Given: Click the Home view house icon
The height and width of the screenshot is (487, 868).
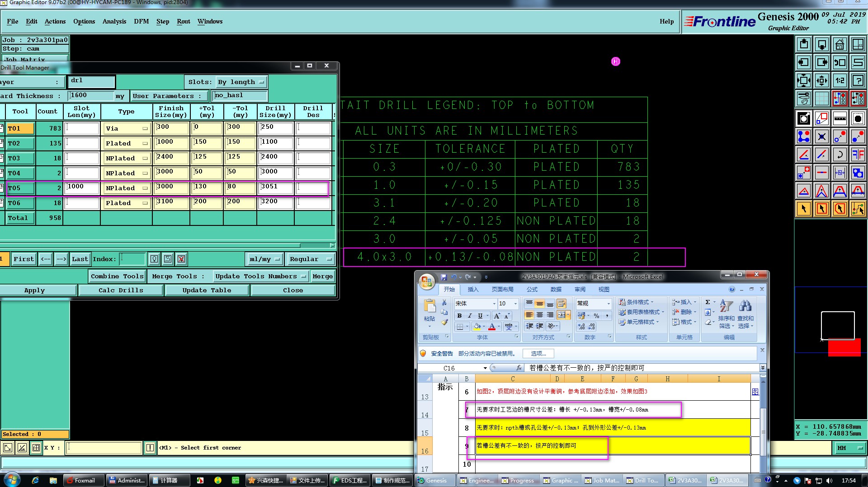Looking at the screenshot, I should (x=840, y=44).
